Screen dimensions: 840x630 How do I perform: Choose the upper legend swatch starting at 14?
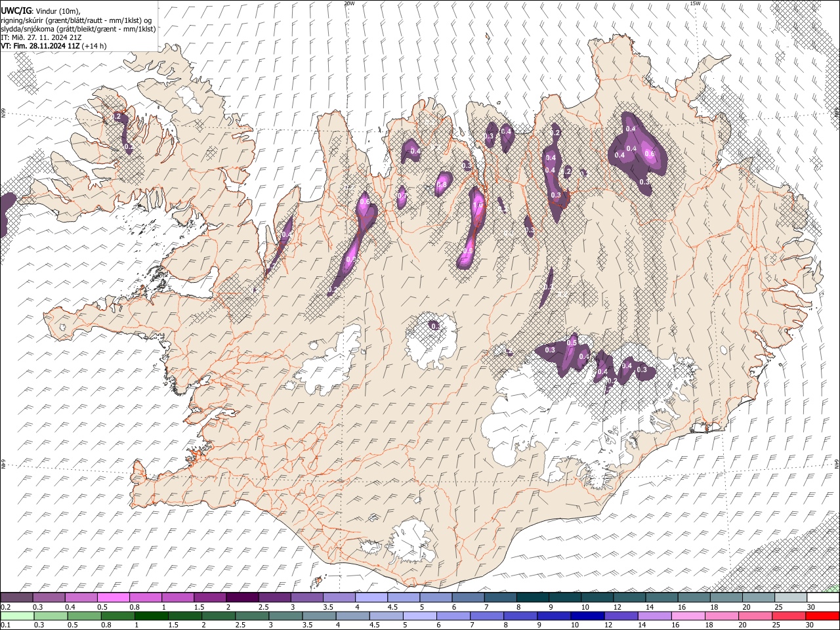(661, 597)
